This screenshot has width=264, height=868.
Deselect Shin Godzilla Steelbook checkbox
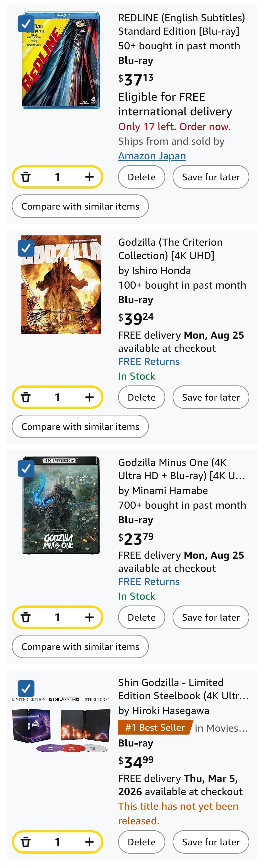point(26,688)
